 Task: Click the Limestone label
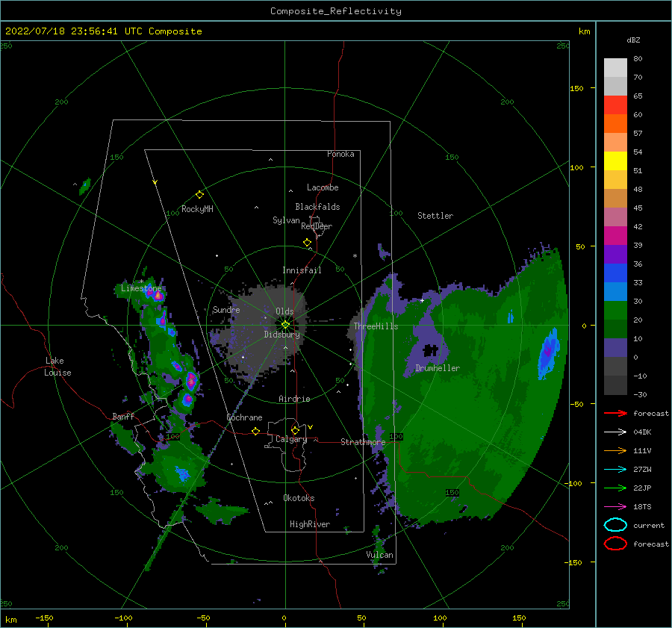[141, 288]
